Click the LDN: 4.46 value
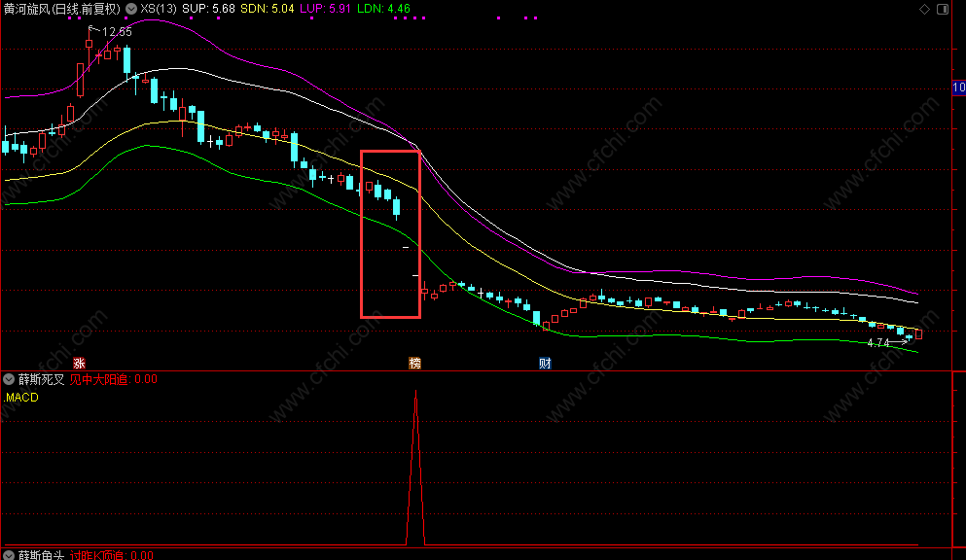This screenshot has height=560, width=966. (383, 9)
